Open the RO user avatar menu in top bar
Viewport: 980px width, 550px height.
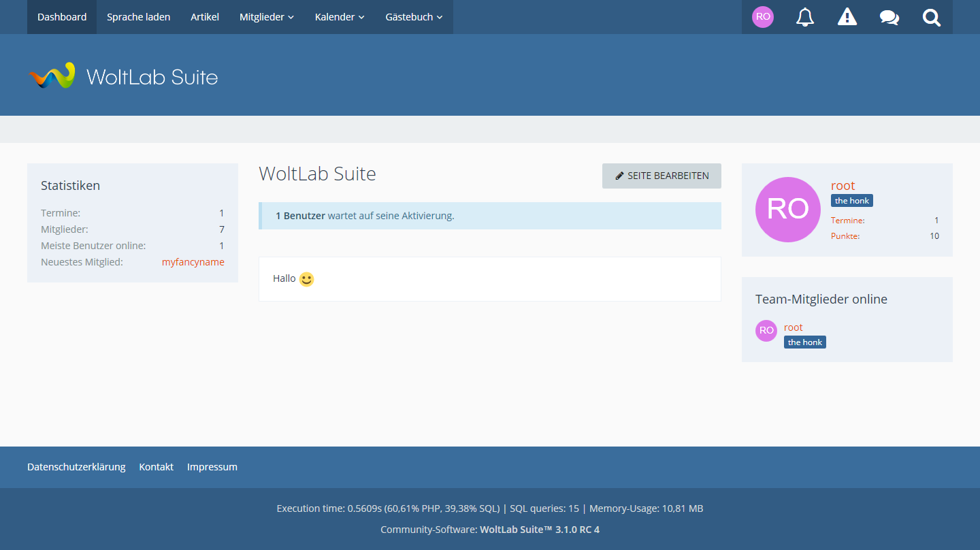763,17
